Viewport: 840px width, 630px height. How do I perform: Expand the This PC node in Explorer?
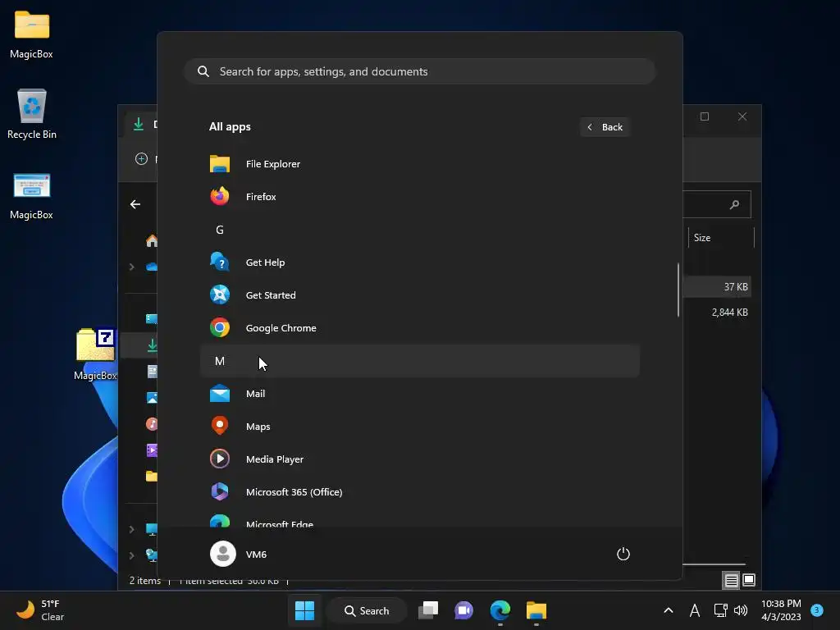[132, 529]
